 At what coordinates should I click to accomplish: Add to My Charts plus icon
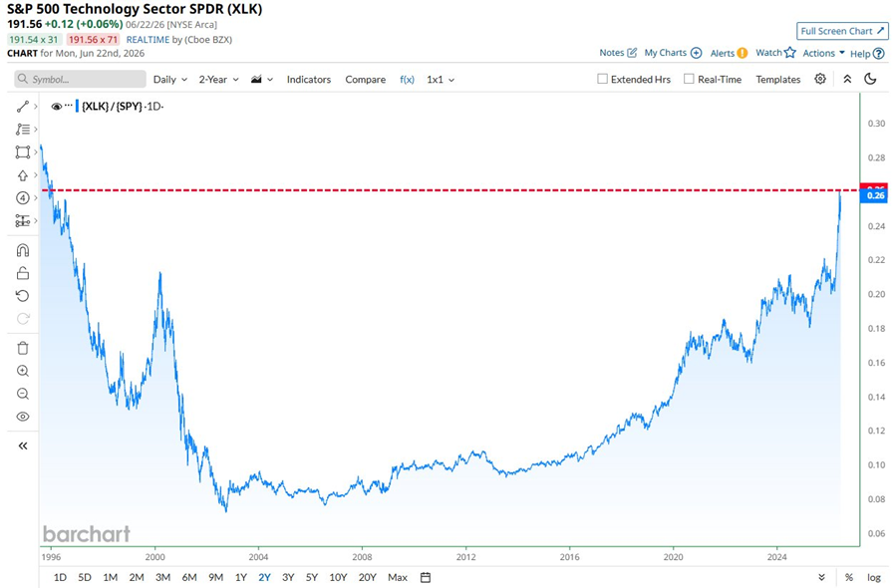pyautogui.click(x=696, y=53)
